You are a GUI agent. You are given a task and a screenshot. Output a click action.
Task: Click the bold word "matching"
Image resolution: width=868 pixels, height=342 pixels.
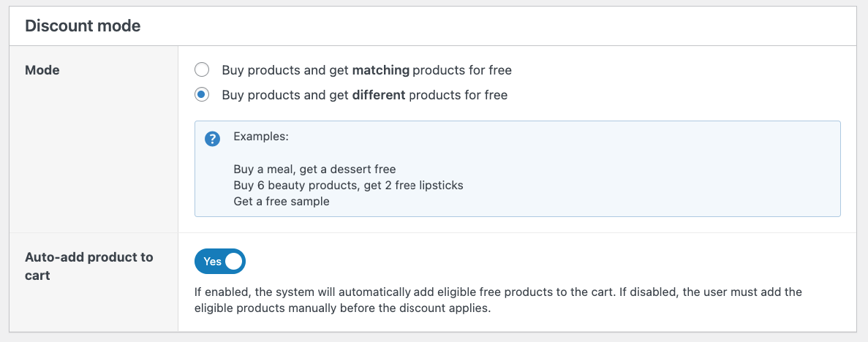tap(380, 70)
